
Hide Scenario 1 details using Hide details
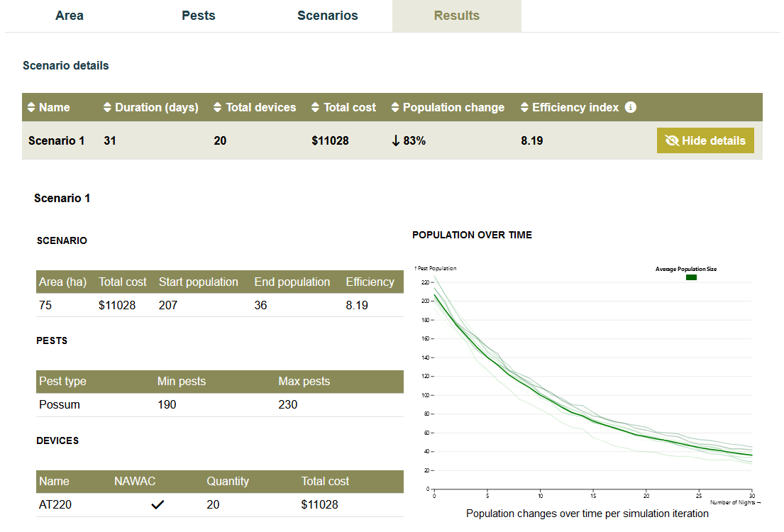705,140
